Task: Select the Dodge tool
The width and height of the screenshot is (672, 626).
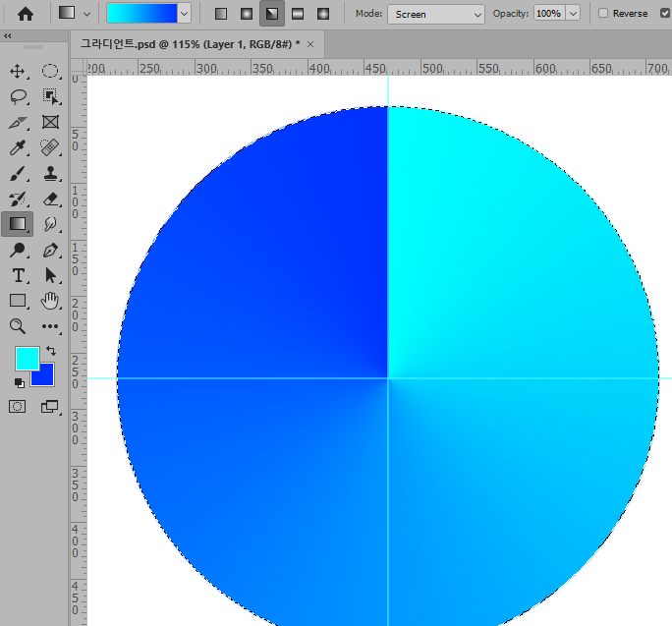Action: pos(18,250)
